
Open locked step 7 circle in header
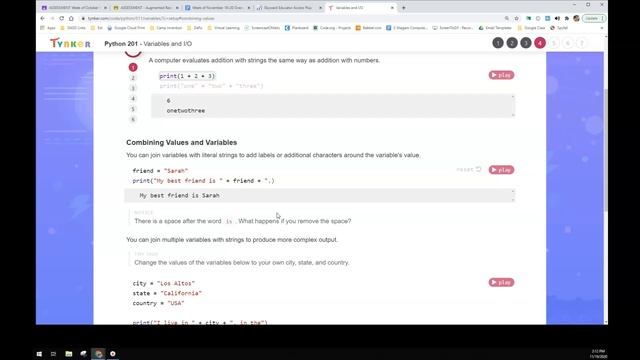[582, 43]
